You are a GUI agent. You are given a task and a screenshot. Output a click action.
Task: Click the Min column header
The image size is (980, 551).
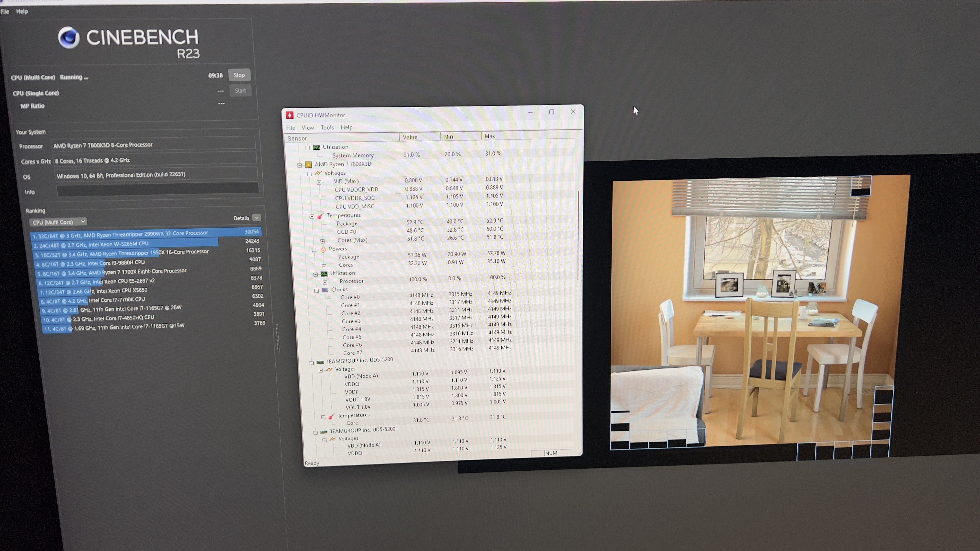click(461, 136)
